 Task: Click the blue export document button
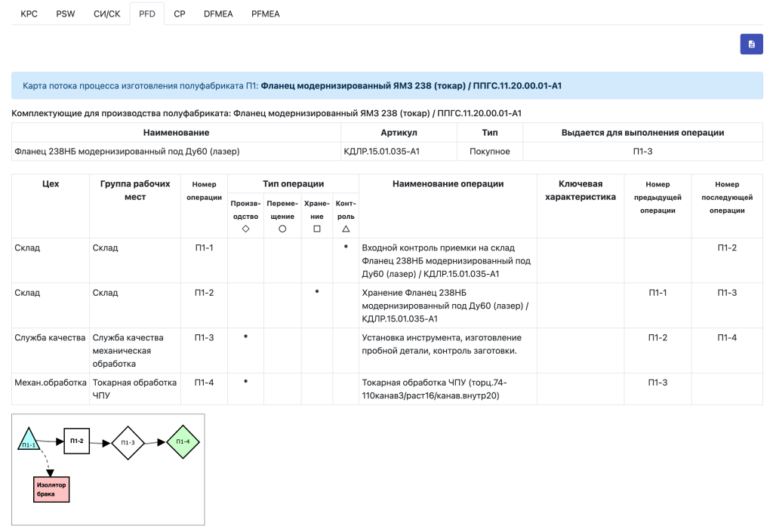tap(751, 44)
